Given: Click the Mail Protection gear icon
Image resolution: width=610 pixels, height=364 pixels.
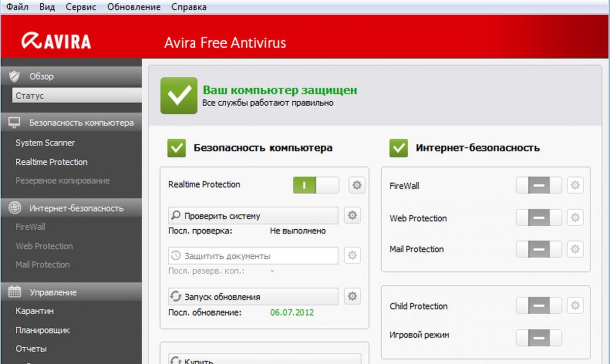Looking at the screenshot, I should [x=575, y=249].
